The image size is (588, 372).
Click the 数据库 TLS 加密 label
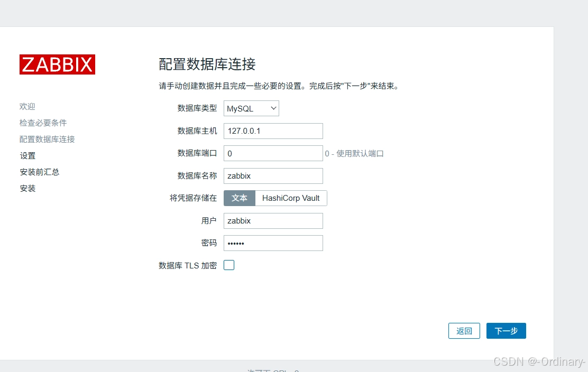click(188, 266)
